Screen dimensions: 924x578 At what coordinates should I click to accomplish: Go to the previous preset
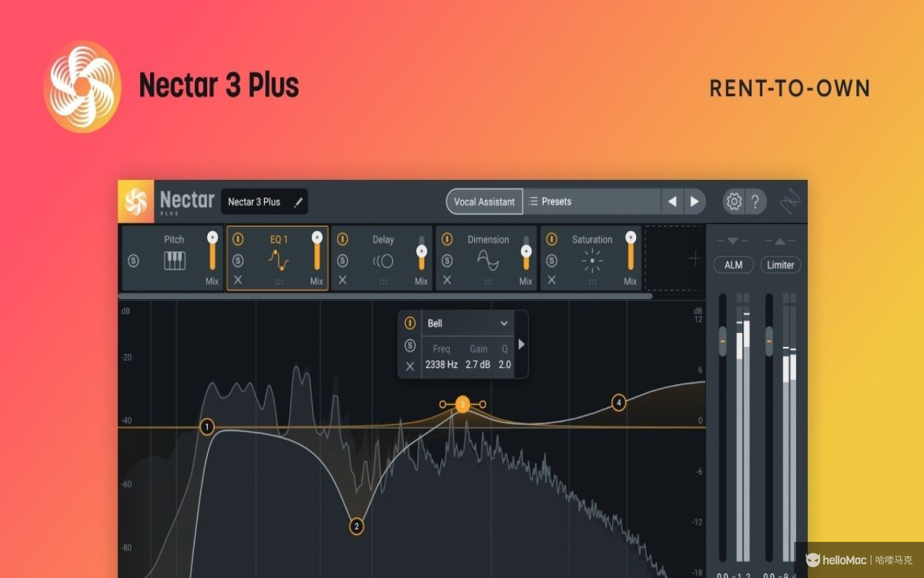673,202
